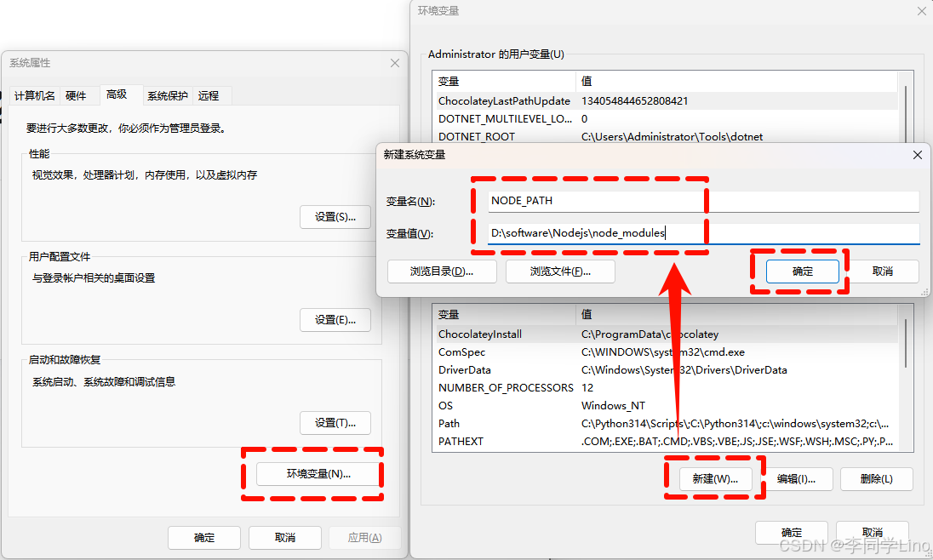This screenshot has height=560, width=933.
Task: Open startup and recovery 设置(T)... button
Action: coord(335,423)
